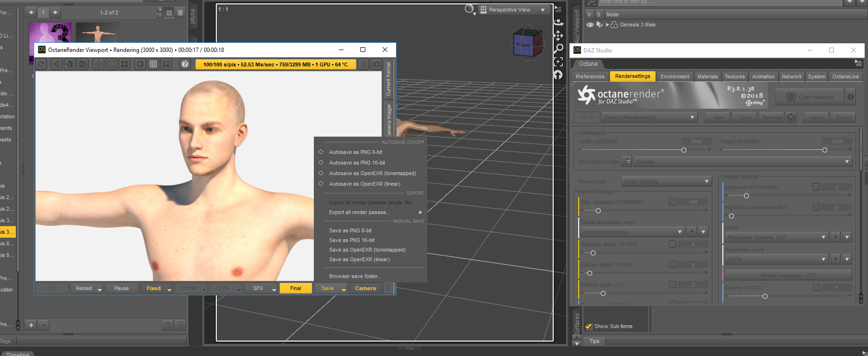Click the region bracket icon in viewport toolbar
Image resolution: width=868 pixels, height=356 pixels.
[x=112, y=64]
